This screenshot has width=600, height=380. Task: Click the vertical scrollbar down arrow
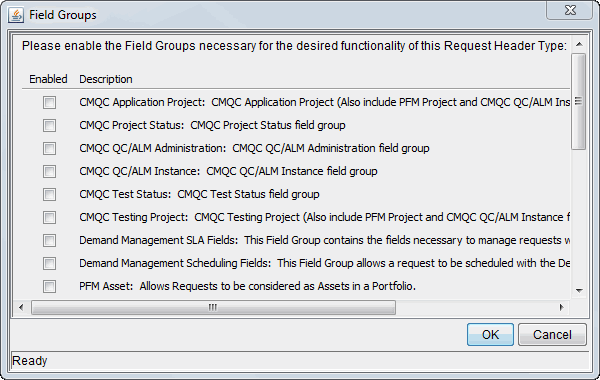(x=579, y=291)
